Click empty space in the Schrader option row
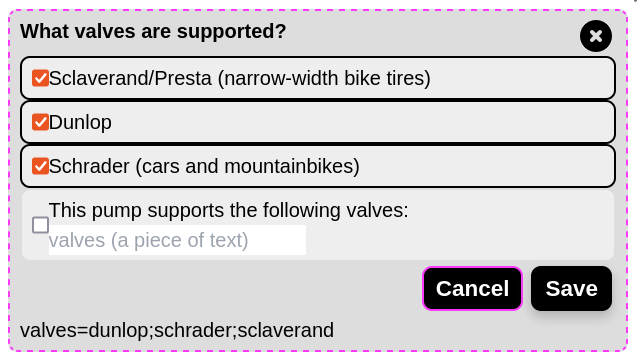 pos(486,166)
